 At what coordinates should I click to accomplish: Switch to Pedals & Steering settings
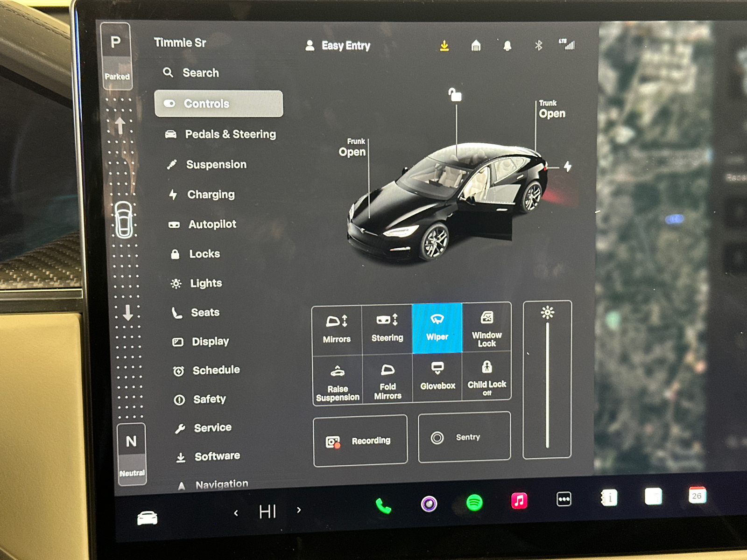230,134
